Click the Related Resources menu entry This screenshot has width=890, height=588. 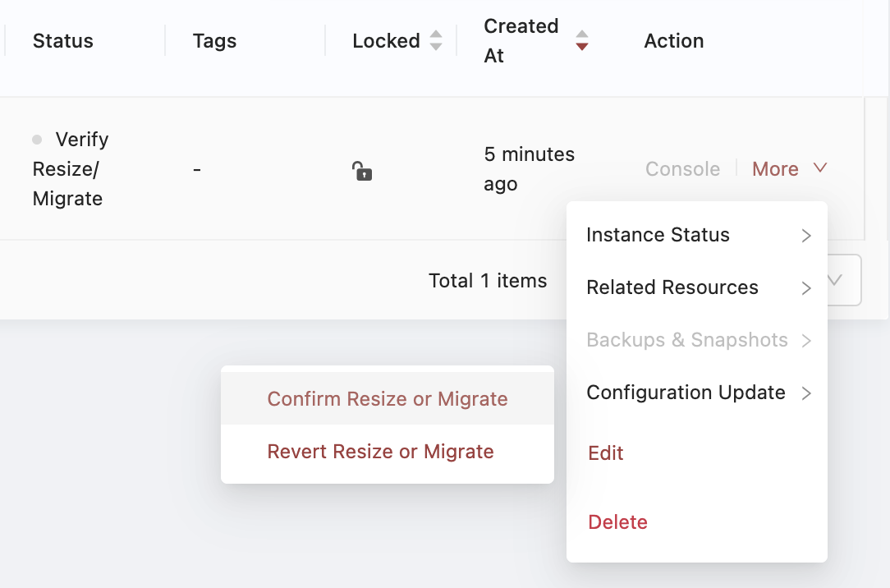672,287
